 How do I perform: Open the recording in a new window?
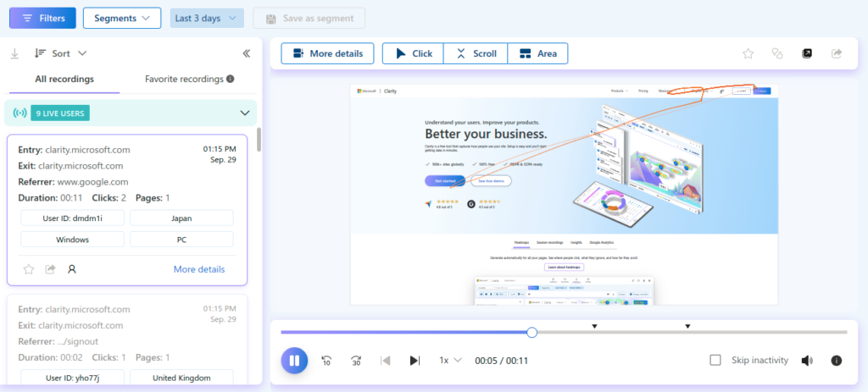click(807, 53)
